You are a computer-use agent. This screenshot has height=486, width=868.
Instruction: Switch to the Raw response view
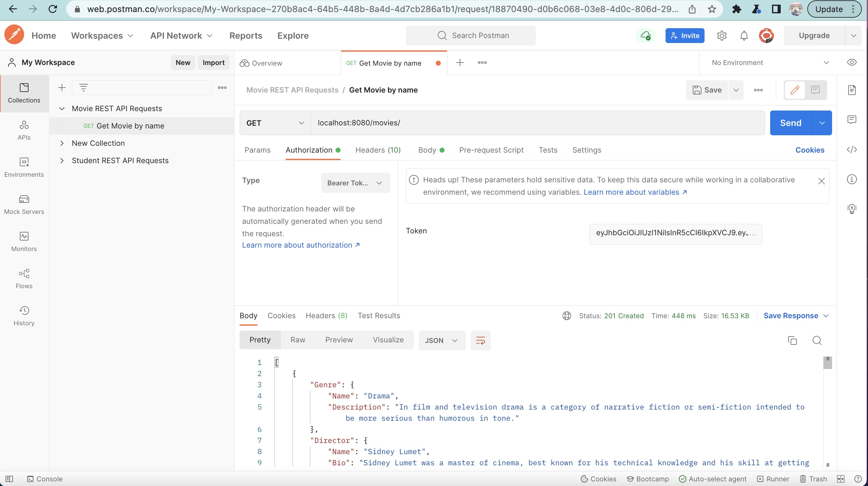298,340
